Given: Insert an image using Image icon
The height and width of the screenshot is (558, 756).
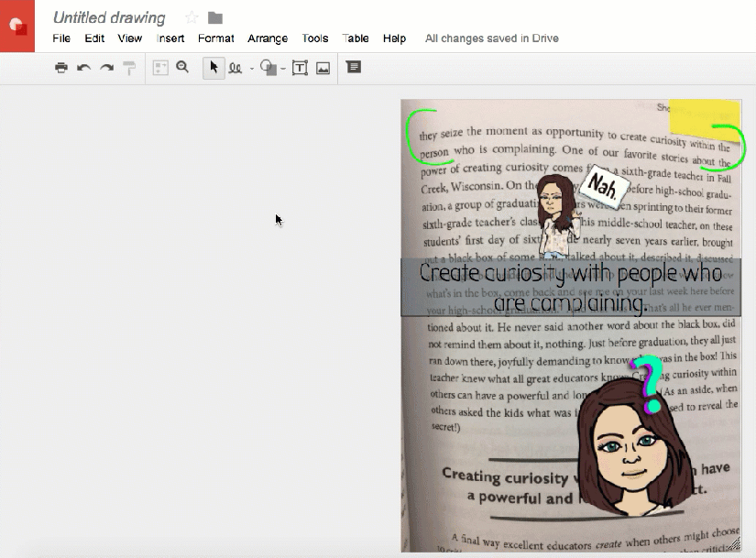Looking at the screenshot, I should [x=323, y=68].
